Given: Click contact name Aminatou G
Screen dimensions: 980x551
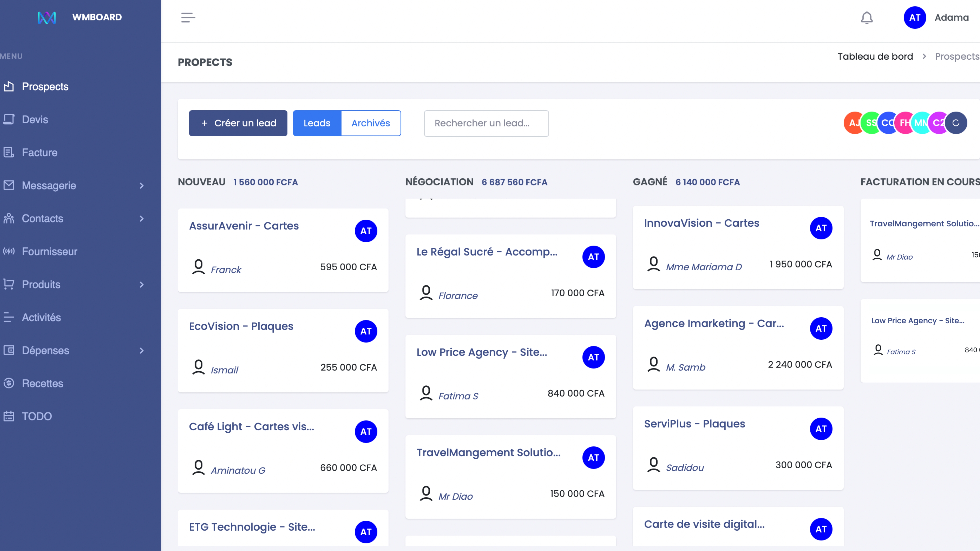Looking at the screenshot, I should pos(238,471).
